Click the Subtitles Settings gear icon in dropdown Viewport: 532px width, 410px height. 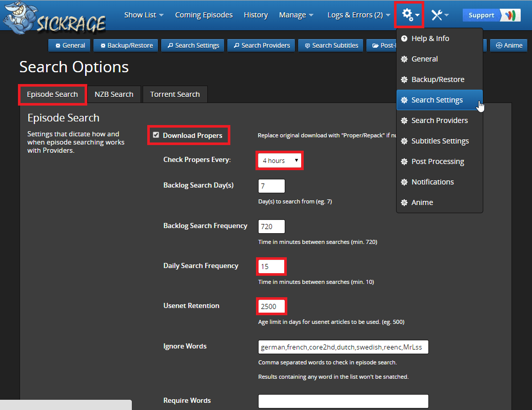tap(404, 141)
